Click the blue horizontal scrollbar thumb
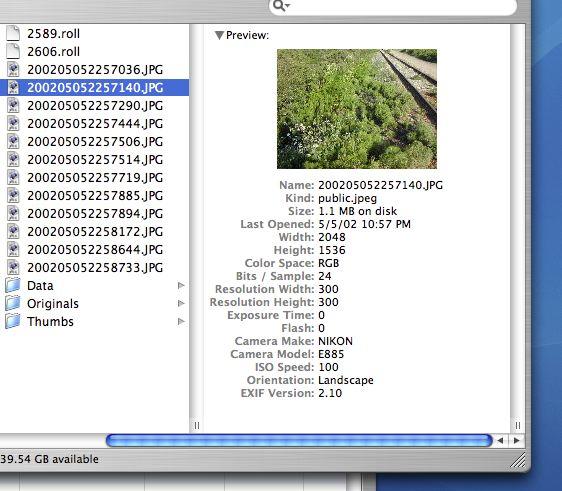 [299, 440]
